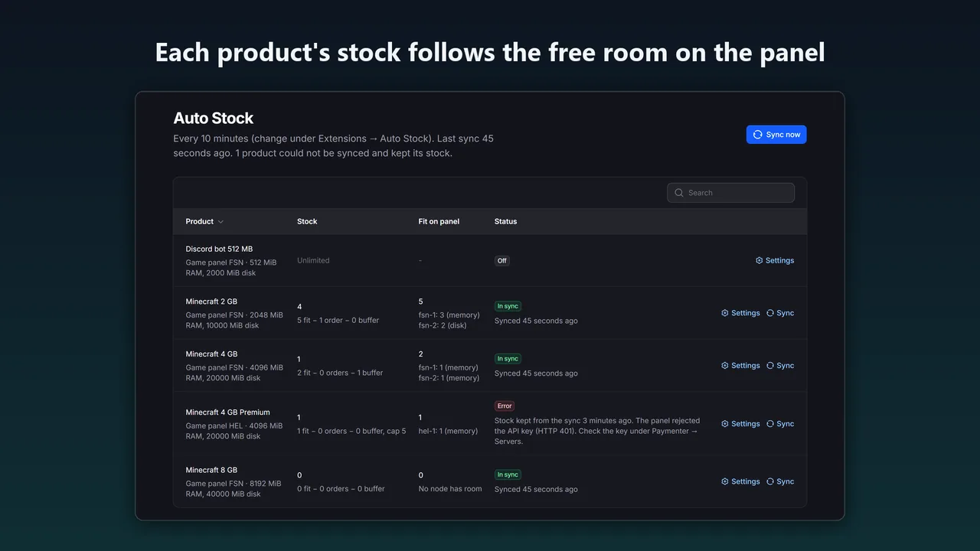Click the sync icon in Minecraft 4 GB row
The width and height of the screenshot is (980, 551).
coord(770,366)
